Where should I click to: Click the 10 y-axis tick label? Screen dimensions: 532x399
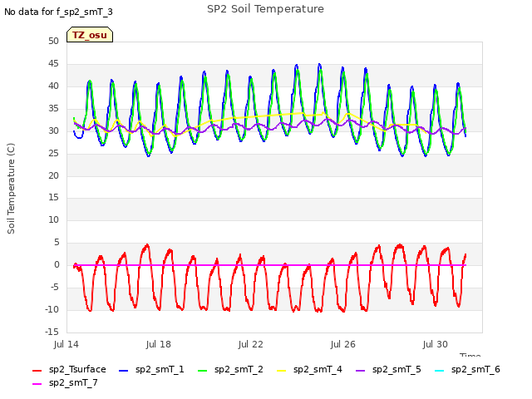tap(53, 219)
